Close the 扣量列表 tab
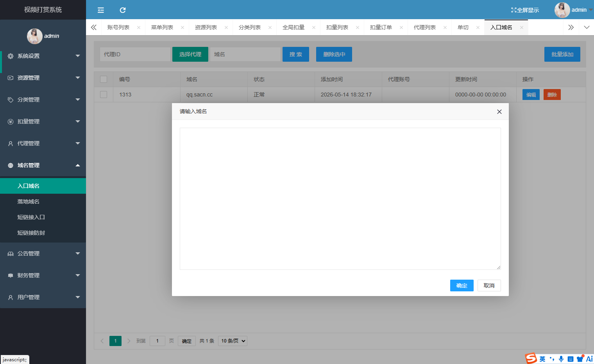 tap(358, 27)
